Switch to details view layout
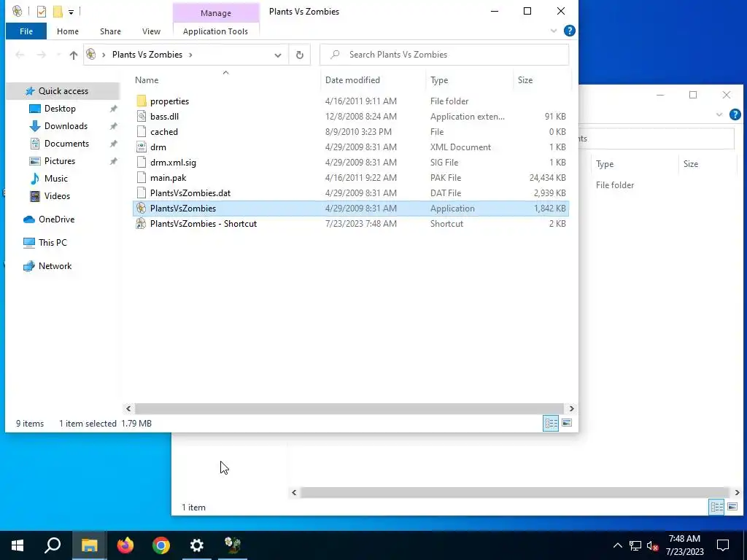747x560 pixels. (551, 423)
